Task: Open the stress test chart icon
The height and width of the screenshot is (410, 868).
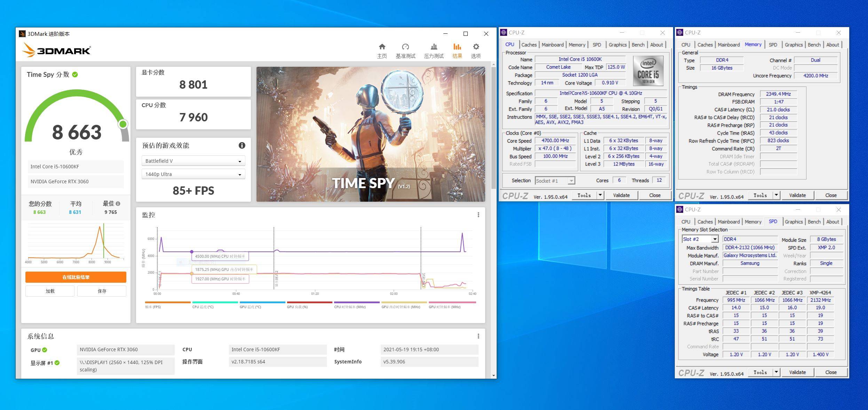Action: click(434, 47)
